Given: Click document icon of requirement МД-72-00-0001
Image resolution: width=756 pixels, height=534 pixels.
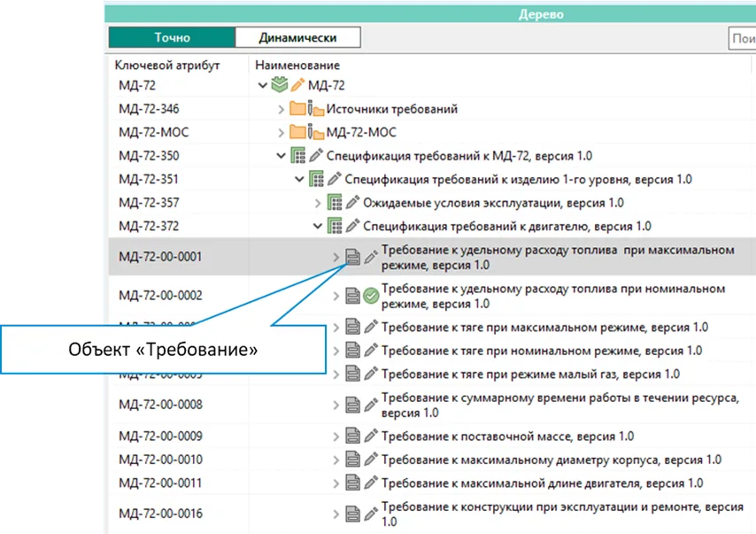Looking at the screenshot, I should click(352, 257).
